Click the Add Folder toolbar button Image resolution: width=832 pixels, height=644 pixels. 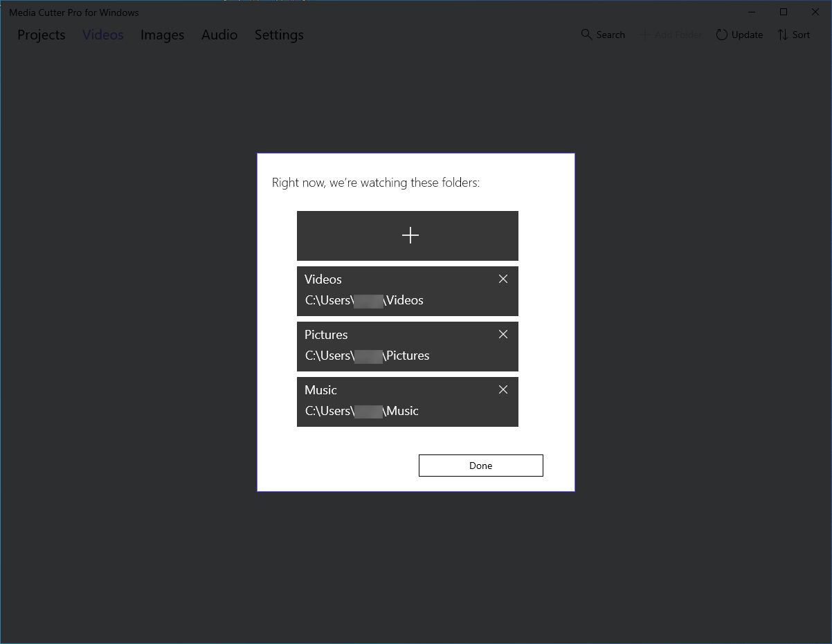click(x=671, y=35)
